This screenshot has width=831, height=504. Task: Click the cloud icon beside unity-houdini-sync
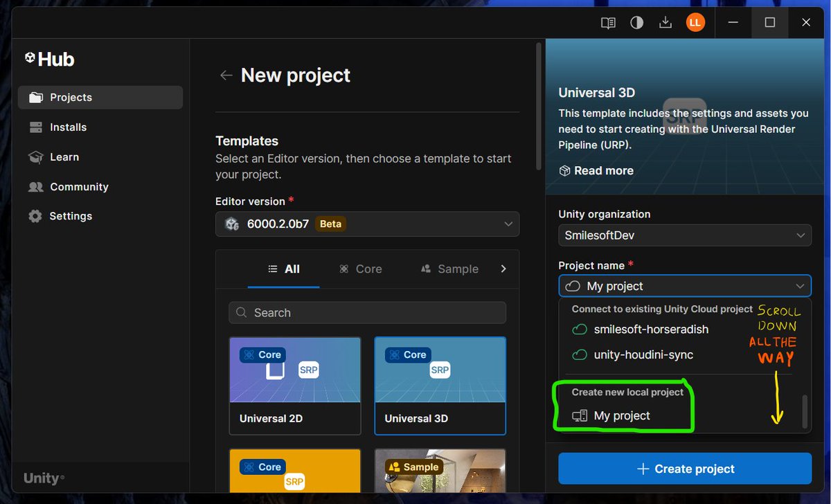pyautogui.click(x=580, y=355)
